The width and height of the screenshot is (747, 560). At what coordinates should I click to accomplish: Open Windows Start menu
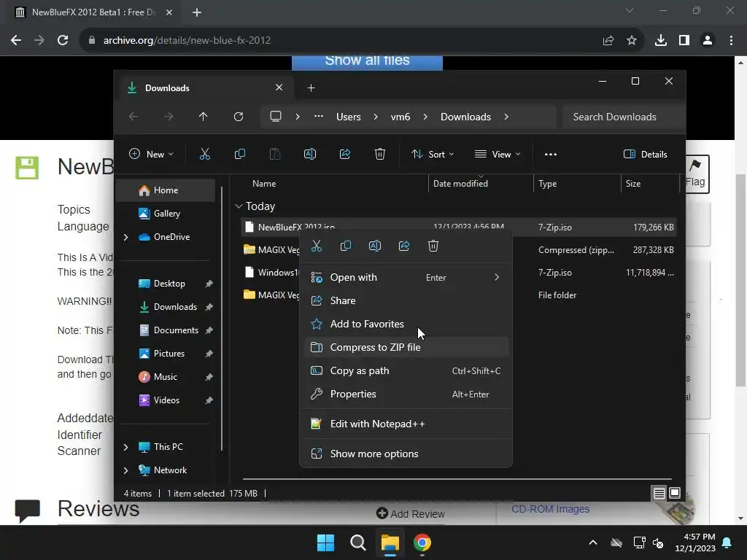coord(326,542)
